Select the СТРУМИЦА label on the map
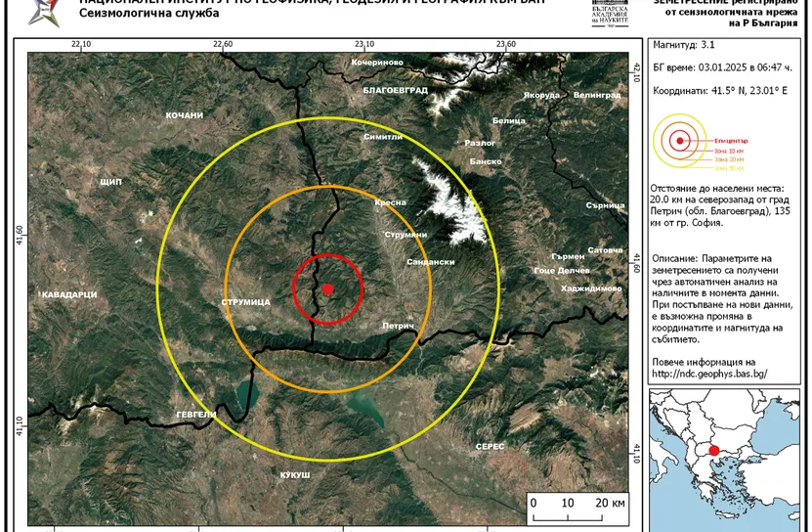Image resolution: width=812 pixels, height=532 pixels. tap(245, 303)
